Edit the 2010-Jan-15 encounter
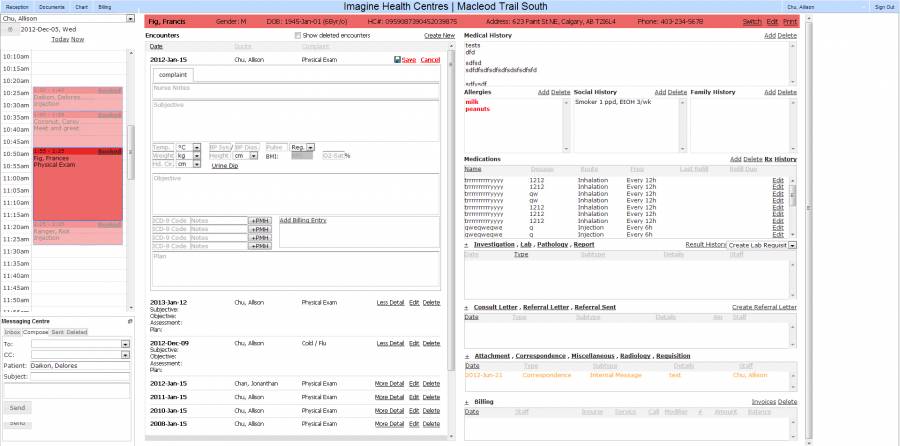Screen dimensions: 900x446 pos(414,411)
